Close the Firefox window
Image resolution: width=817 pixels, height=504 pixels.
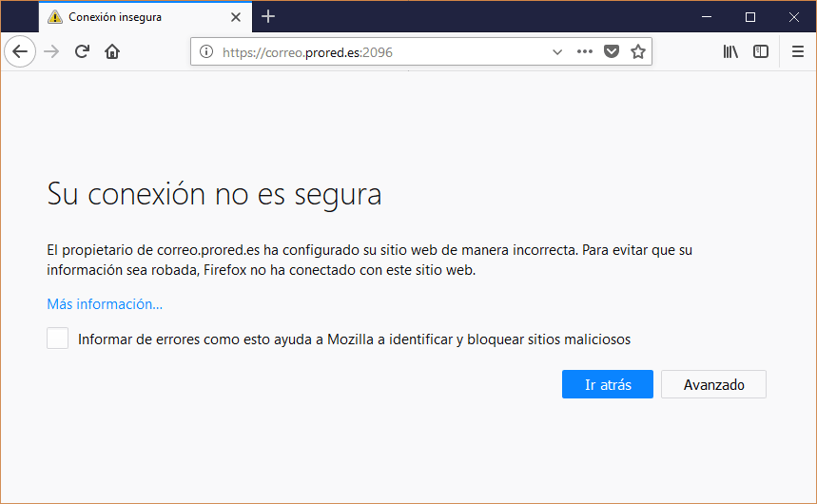tap(794, 17)
